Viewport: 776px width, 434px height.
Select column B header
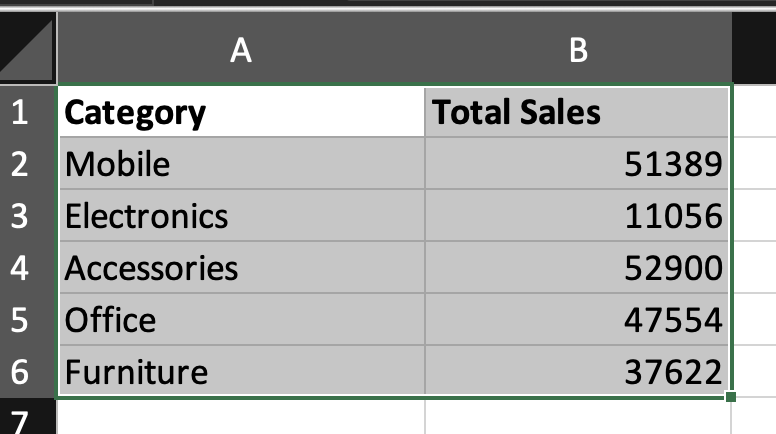click(578, 48)
